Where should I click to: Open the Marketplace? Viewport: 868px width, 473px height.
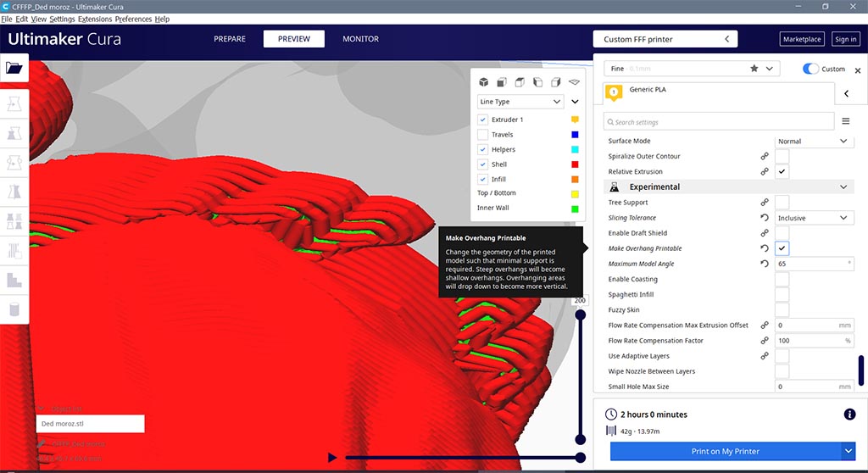(801, 39)
